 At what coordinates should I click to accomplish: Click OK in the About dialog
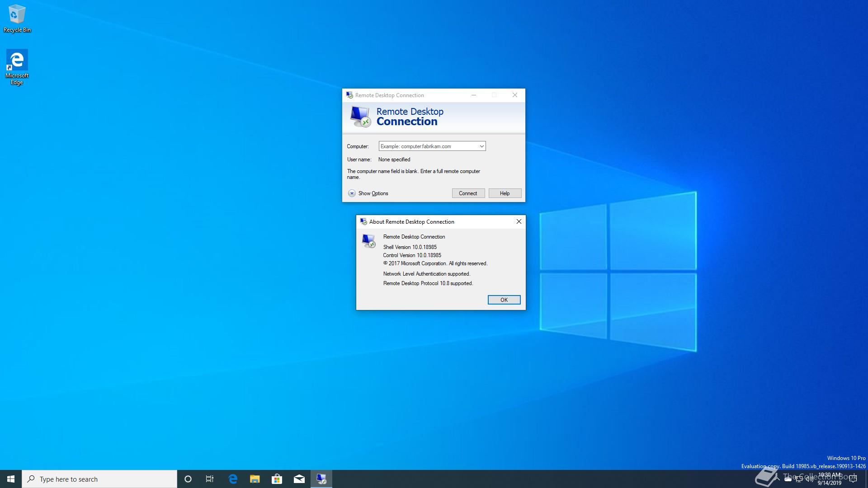click(504, 300)
